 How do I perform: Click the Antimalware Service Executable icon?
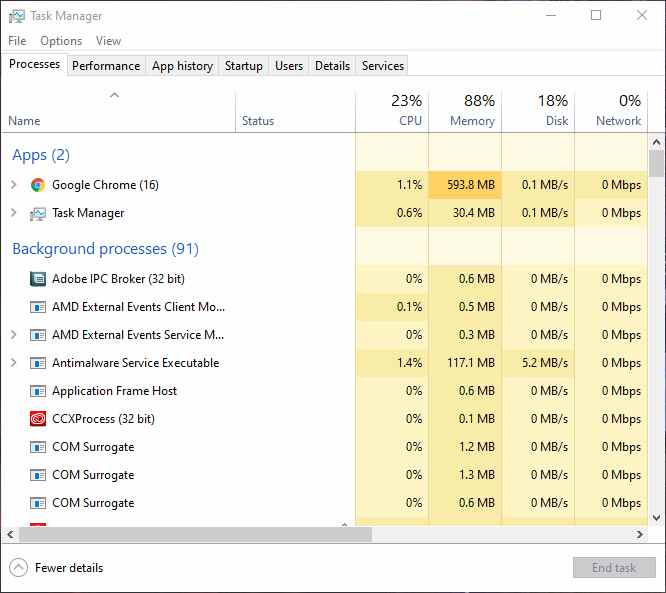[x=38, y=363]
